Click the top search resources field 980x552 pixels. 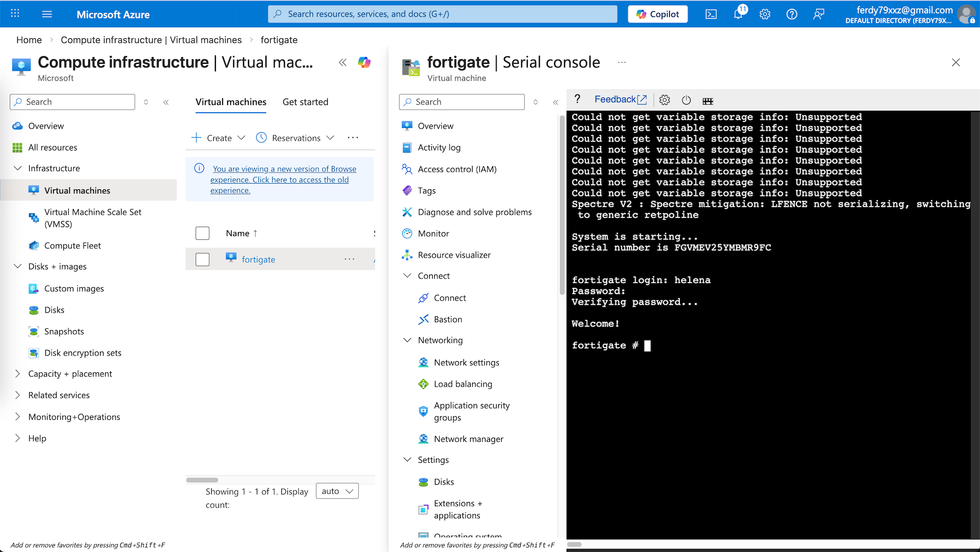pos(442,14)
